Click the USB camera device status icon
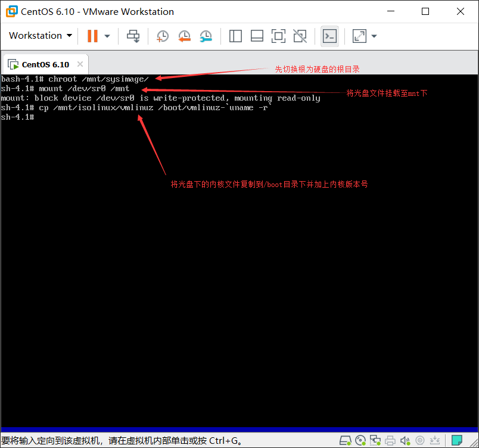The height and width of the screenshot is (448, 479). click(420, 440)
